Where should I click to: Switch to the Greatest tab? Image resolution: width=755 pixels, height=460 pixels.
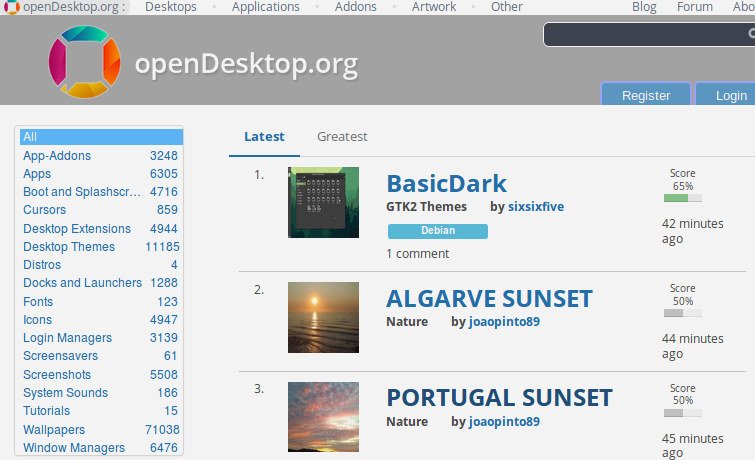(x=342, y=137)
